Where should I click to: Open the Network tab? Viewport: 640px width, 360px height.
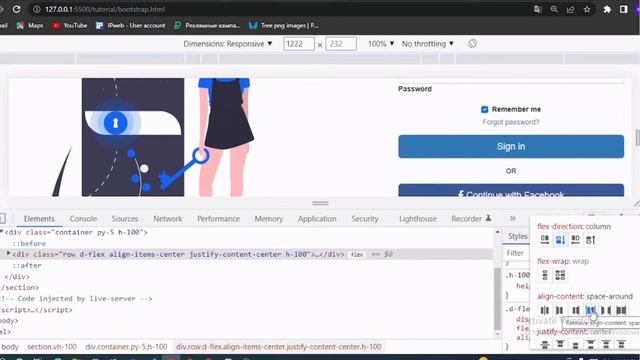168,219
